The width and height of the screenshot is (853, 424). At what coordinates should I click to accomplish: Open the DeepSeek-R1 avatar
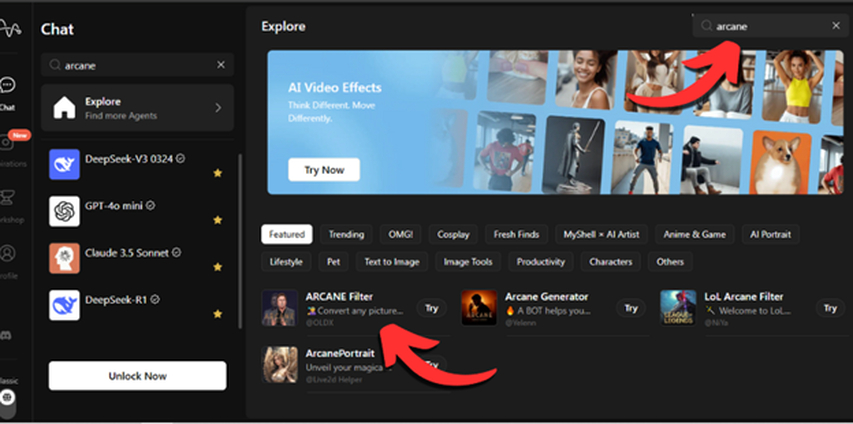tap(64, 305)
